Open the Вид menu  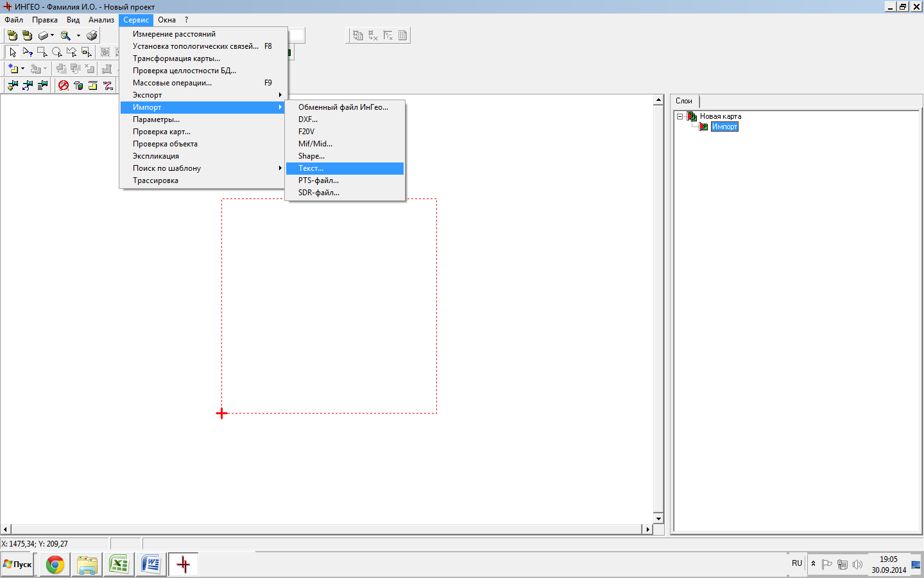tap(73, 20)
